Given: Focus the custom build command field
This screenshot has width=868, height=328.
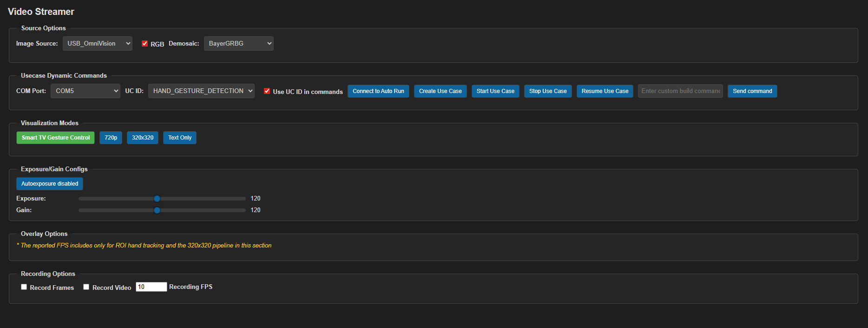Looking at the screenshot, I should (680, 91).
